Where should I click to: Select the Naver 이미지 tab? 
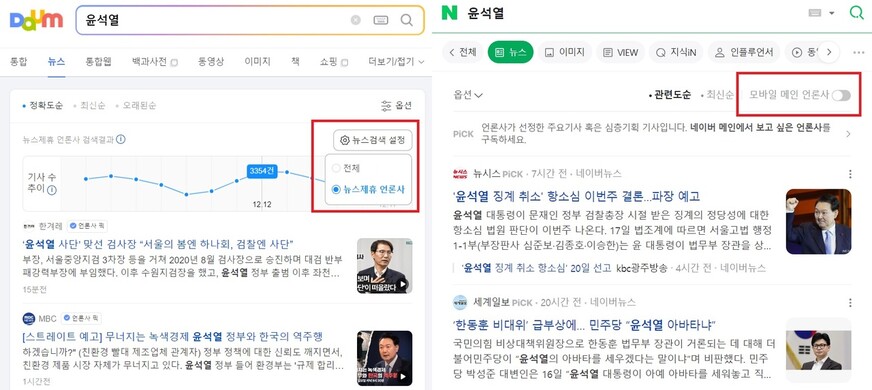(x=565, y=52)
